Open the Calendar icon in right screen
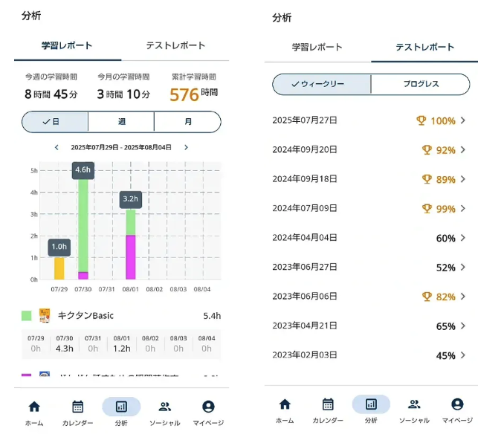Viewport: 504px width, 440px height. coord(328,405)
